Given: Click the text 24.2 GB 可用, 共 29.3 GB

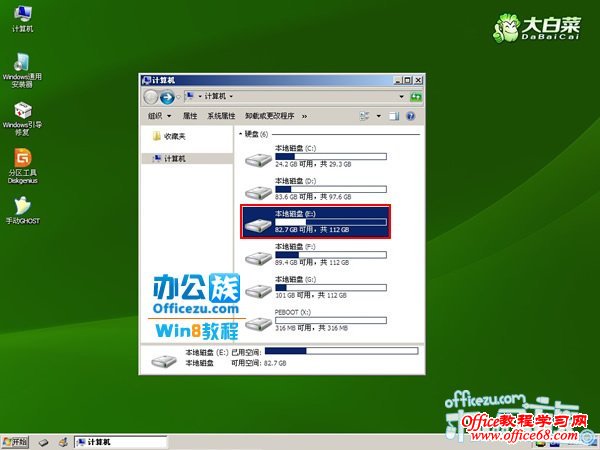Looking at the screenshot, I should point(313,164).
